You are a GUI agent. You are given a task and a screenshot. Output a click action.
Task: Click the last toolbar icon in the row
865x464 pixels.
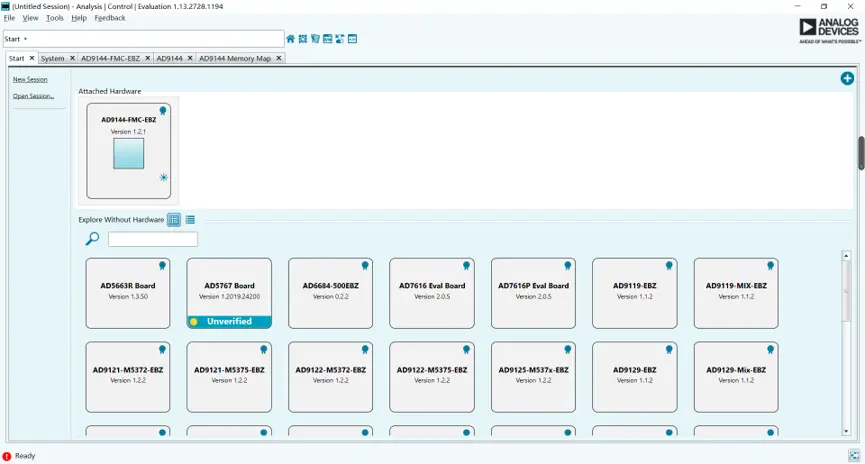(353, 39)
